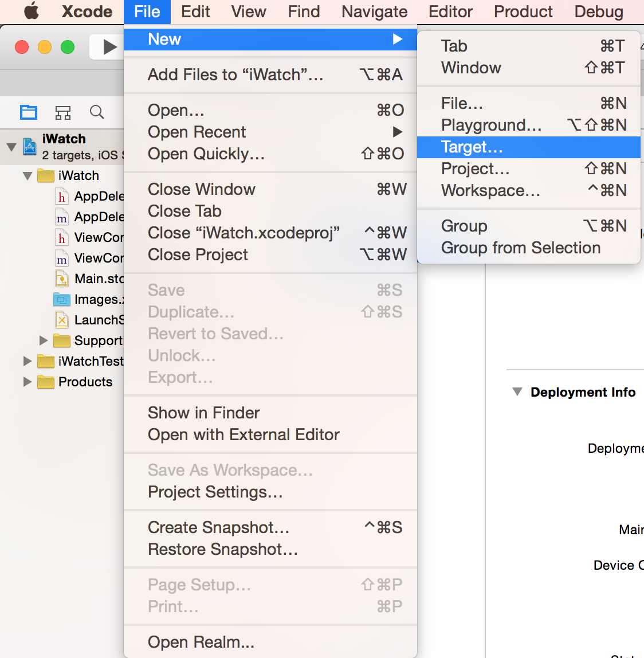This screenshot has width=644, height=658.
Task: Click the red close window button
Action: (x=22, y=47)
